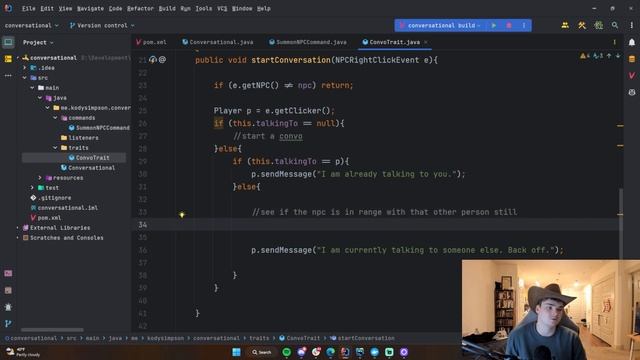Open the Notifications bell panel
This screenshot has width=640, height=360.
631,42
